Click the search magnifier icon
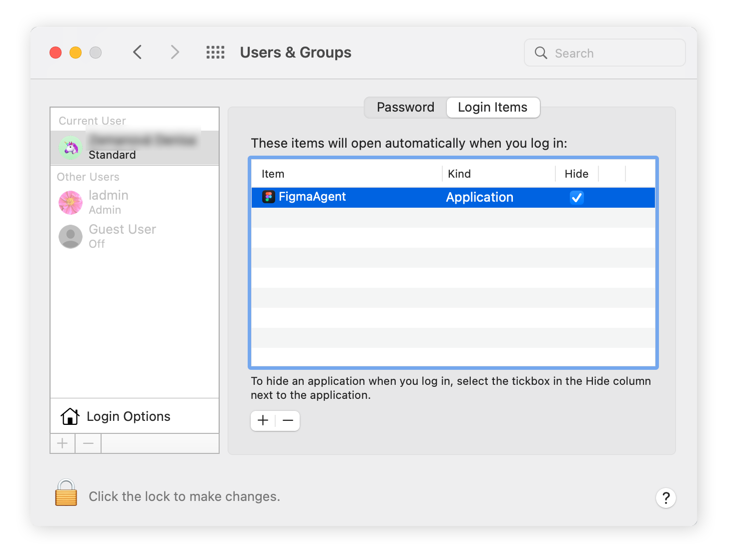 540,53
